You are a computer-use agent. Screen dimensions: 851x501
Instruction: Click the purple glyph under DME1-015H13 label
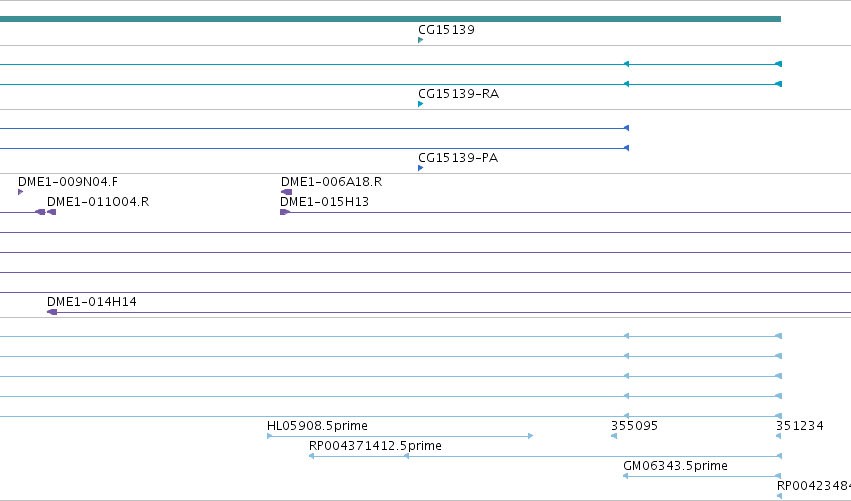click(x=285, y=212)
